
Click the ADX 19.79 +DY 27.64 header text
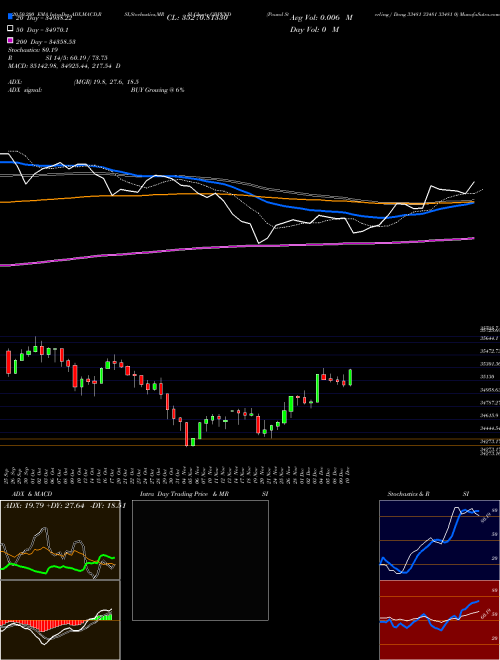tap(65, 505)
